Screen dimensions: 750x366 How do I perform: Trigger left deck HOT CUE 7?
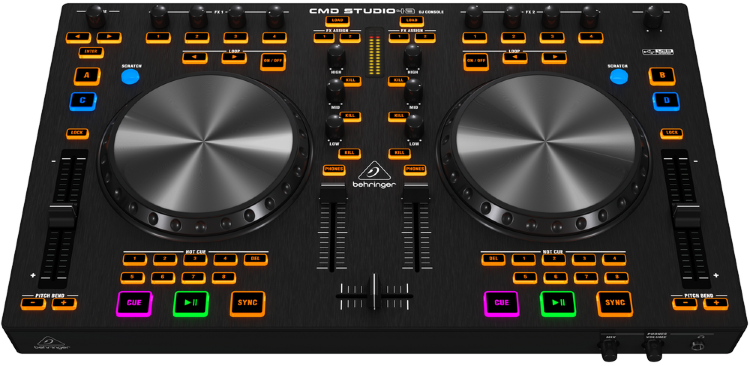coord(193,278)
